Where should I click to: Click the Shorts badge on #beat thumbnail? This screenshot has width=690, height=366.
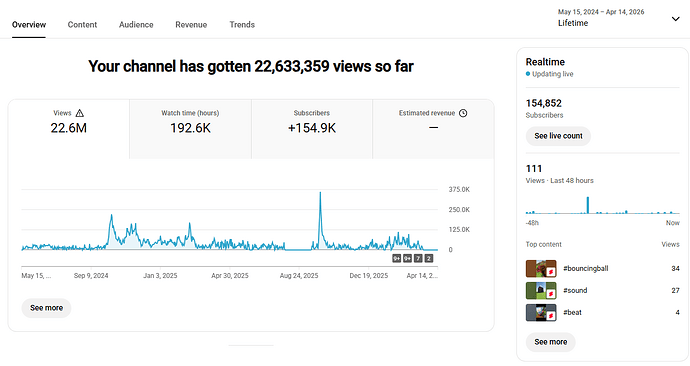pyautogui.click(x=551, y=316)
